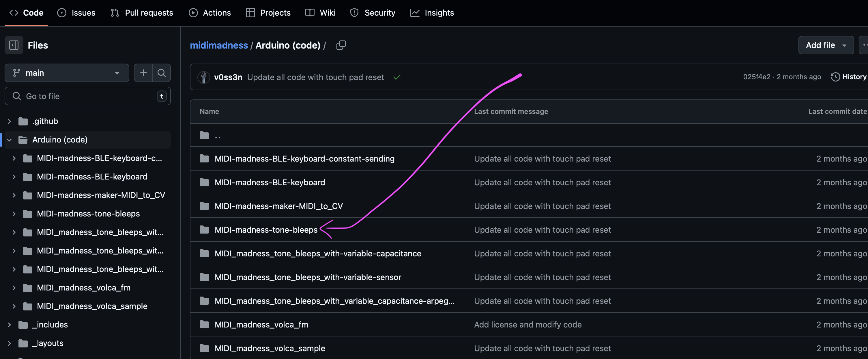Open commit History clock icon
Image resolution: width=868 pixels, height=359 pixels.
(835, 77)
